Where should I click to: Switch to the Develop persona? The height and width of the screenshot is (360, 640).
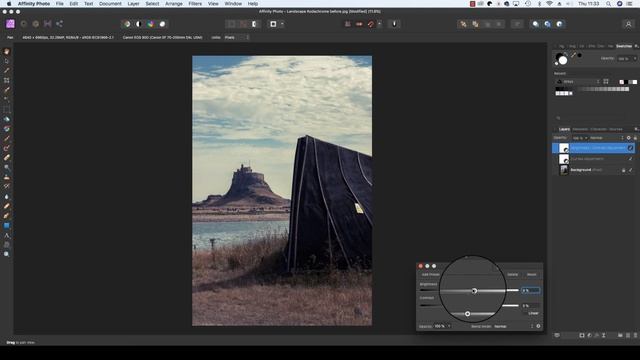point(36,24)
